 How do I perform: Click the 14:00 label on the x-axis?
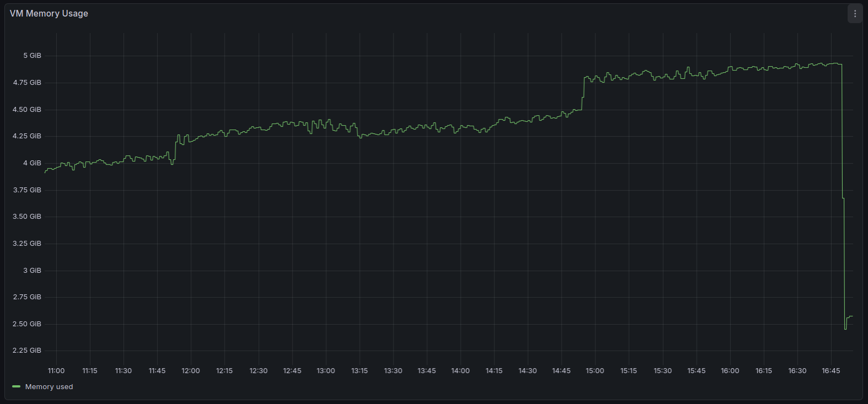(x=460, y=371)
